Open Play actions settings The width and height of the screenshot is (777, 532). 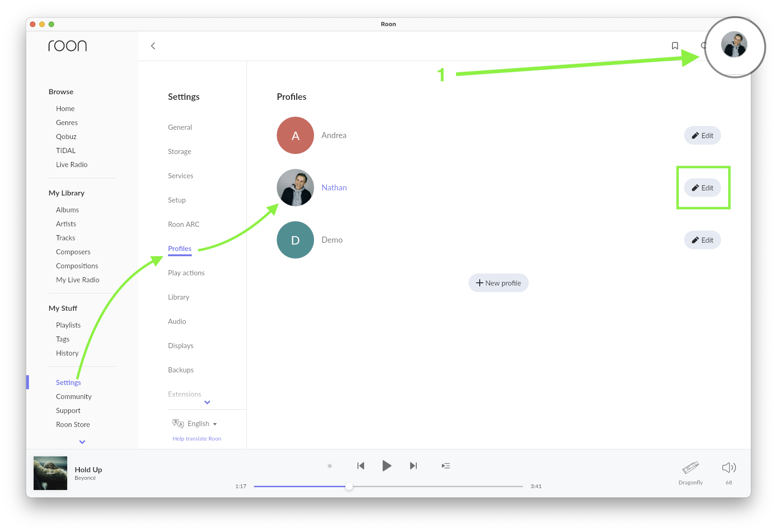[x=186, y=273]
